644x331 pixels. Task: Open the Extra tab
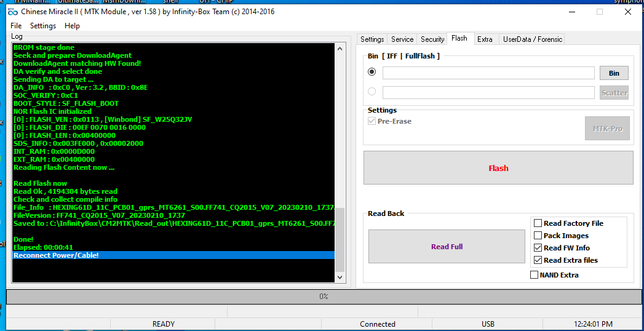pos(485,39)
